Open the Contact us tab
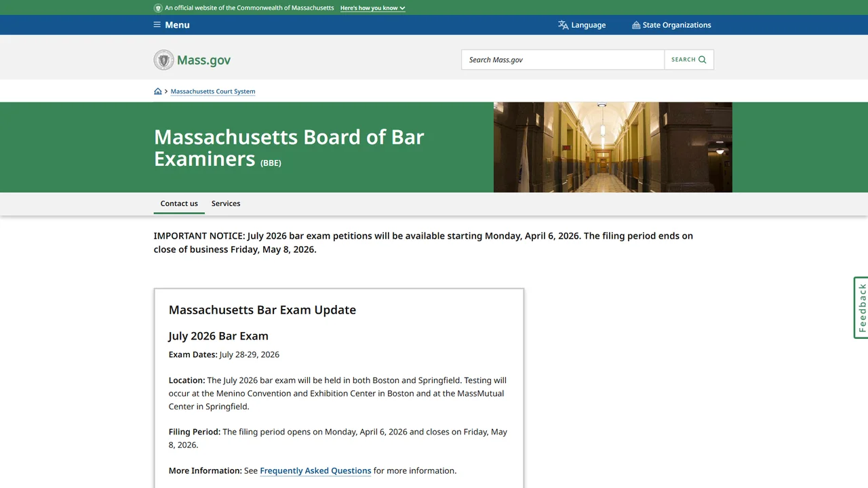The image size is (868, 488). coord(179,203)
